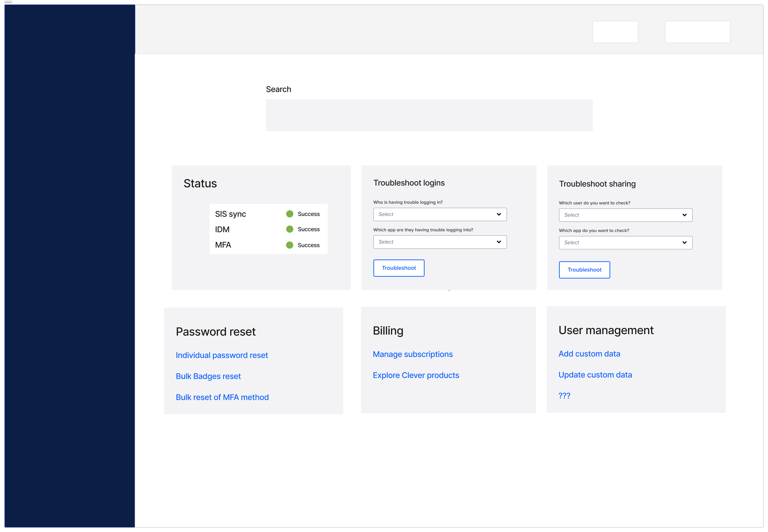The width and height of the screenshot is (768, 532).
Task: Choose Add custom data link
Action: point(589,354)
